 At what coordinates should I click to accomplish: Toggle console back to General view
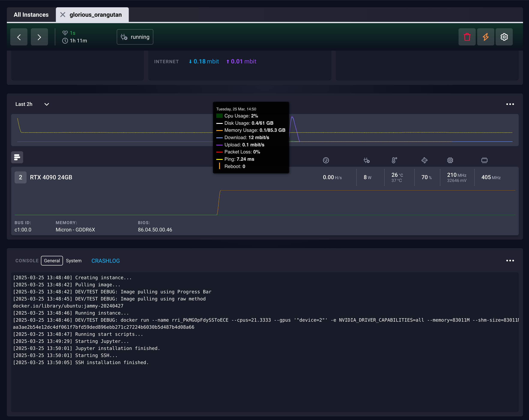pyautogui.click(x=52, y=261)
